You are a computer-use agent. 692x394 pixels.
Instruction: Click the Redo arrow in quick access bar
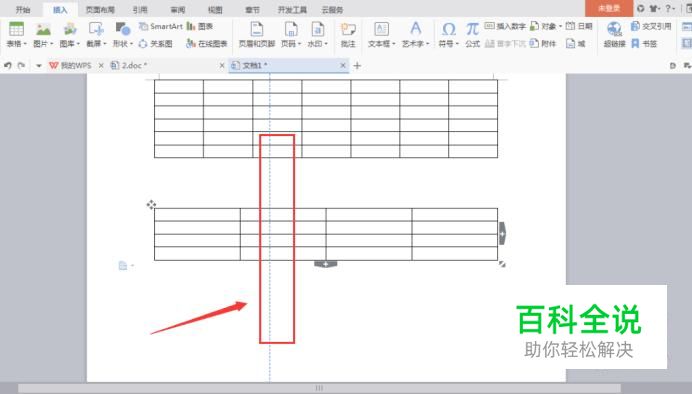(x=21, y=65)
